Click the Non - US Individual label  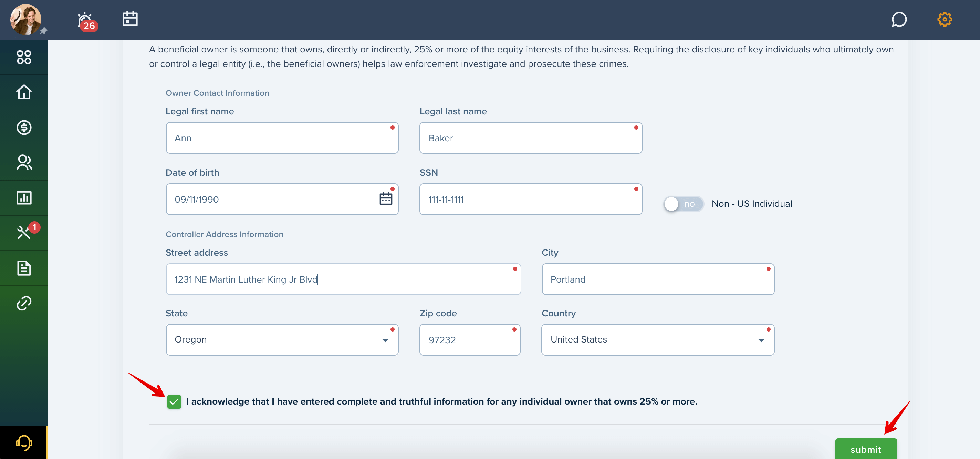(752, 204)
